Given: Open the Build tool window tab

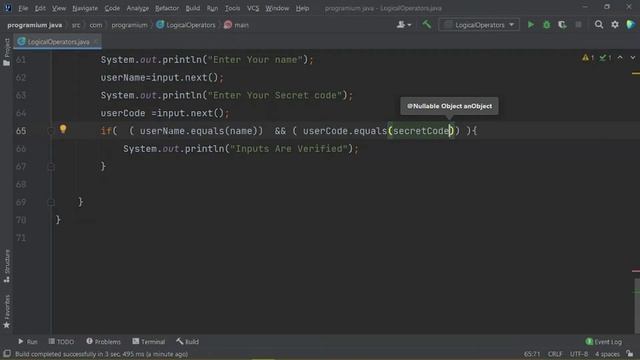Looking at the screenshot, I should (187, 342).
